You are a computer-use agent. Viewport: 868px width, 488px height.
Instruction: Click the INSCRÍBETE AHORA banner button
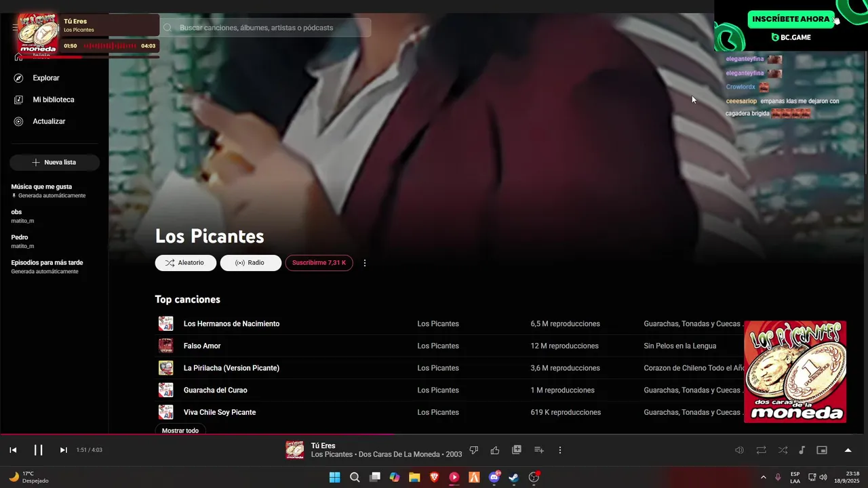[790, 19]
